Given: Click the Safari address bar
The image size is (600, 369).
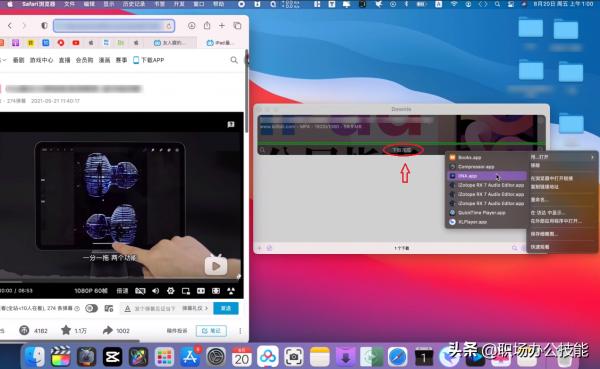Looking at the screenshot, I should click(114, 26).
